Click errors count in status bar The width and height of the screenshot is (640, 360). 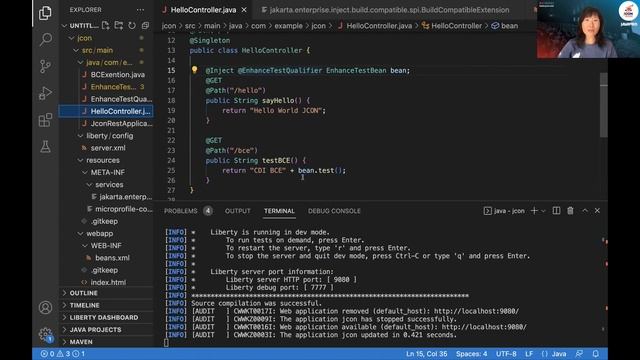tap(48, 354)
